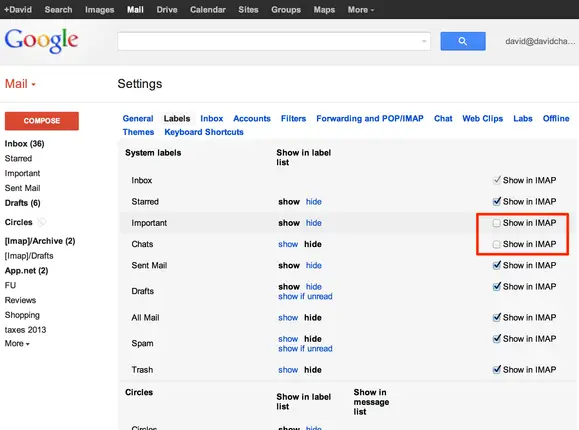This screenshot has height=430, width=579.
Task: Expand the More menu in top bar
Action: pos(361,10)
